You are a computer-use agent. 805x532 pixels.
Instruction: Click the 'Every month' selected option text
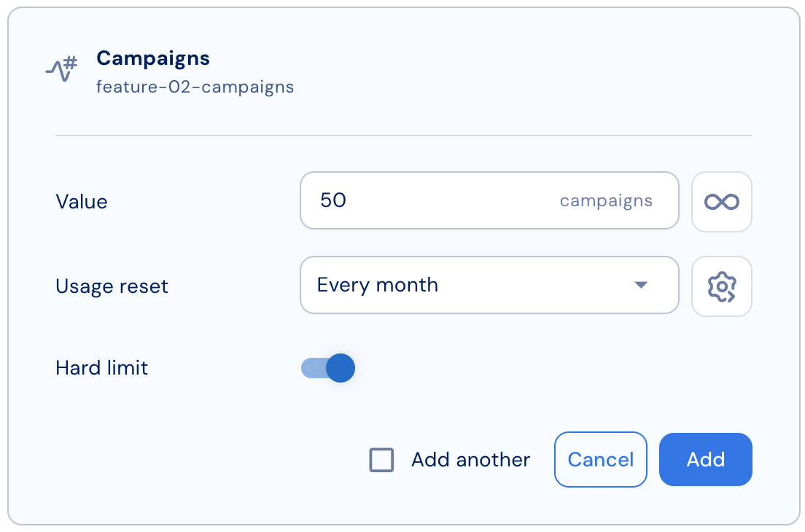378,285
